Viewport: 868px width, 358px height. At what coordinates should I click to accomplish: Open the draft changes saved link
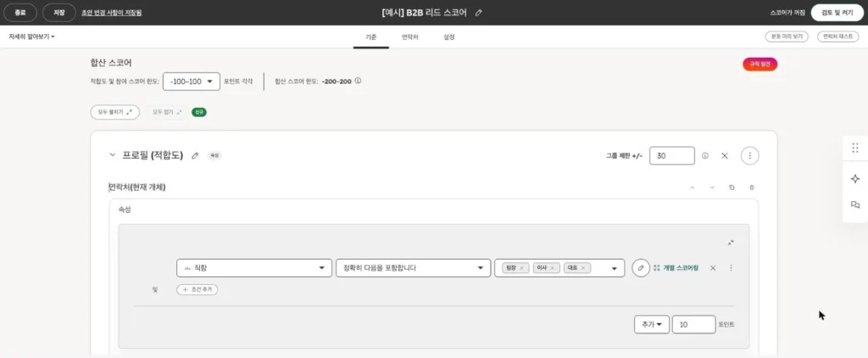tap(111, 12)
